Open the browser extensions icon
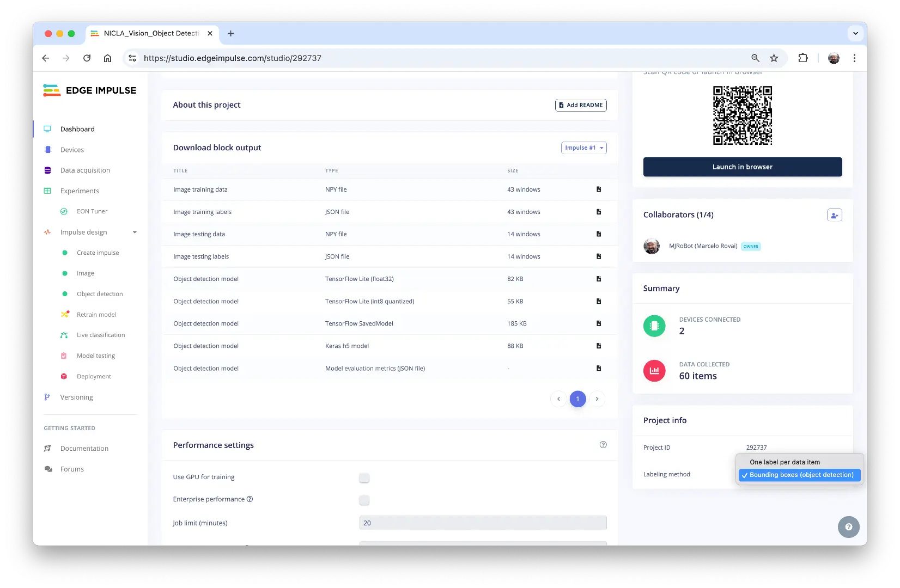This screenshot has width=900, height=588. point(803,58)
